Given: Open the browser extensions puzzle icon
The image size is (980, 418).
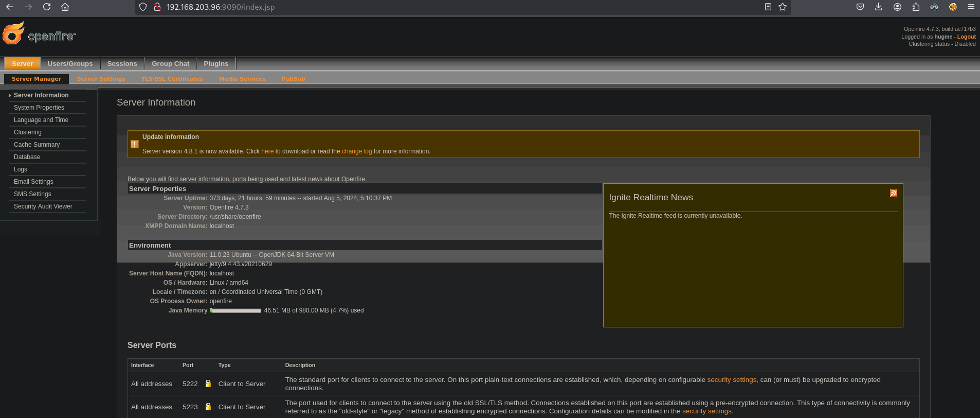Looking at the screenshot, I should (x=916, y=7).
